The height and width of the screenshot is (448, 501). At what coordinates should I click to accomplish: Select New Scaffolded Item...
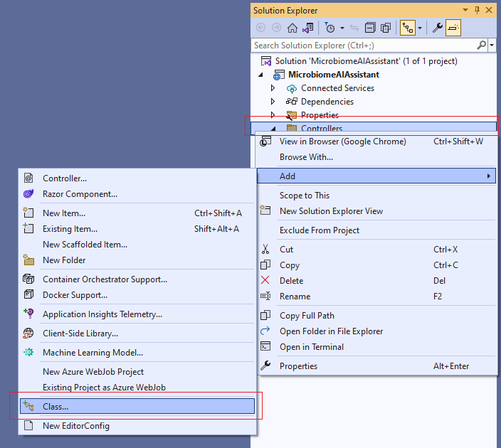click(x=137, y=245)
